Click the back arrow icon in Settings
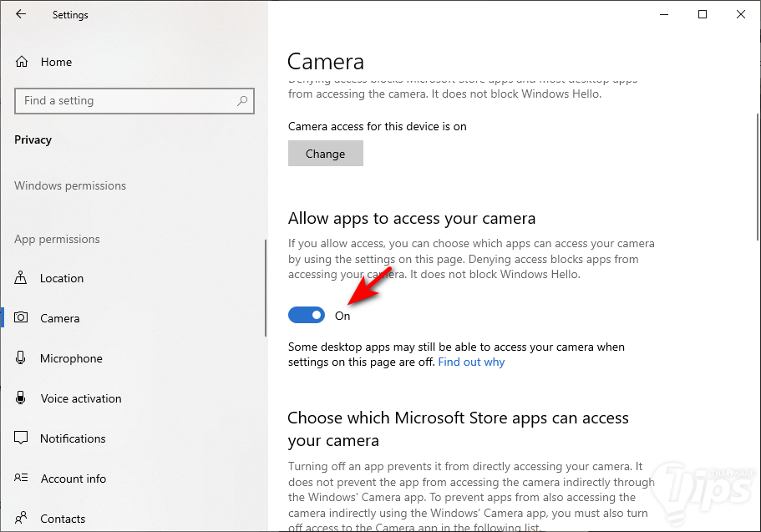 point(21,14)
